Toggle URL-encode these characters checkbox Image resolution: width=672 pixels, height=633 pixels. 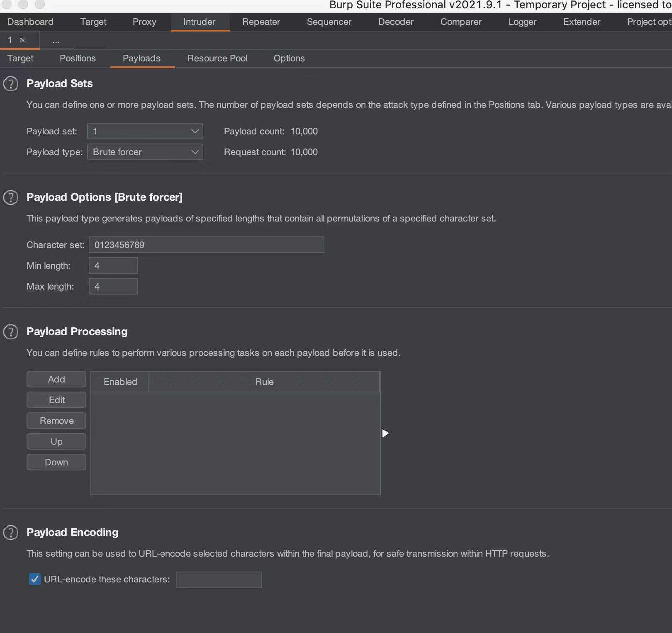(35, 579)
